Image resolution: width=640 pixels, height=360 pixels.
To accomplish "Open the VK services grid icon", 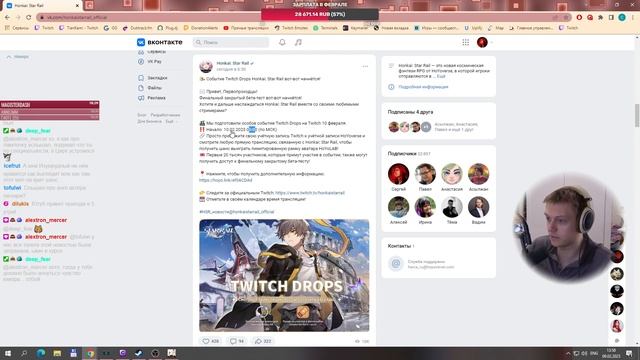I will click(466, 42).
